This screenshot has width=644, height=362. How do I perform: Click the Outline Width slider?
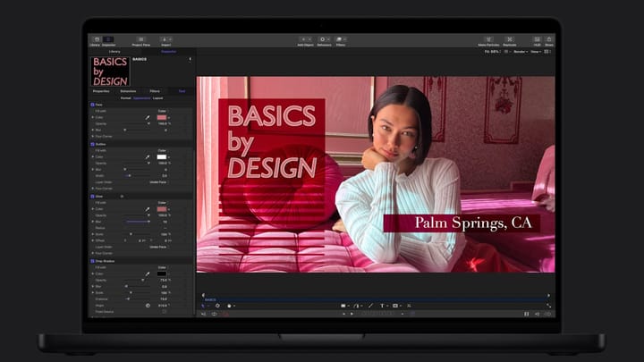point(137,176)
